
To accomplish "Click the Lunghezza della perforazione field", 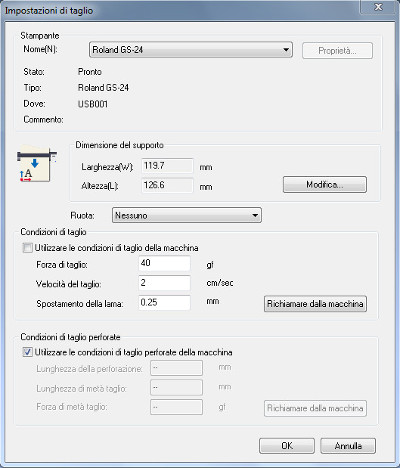I will (x=176, y=368).
